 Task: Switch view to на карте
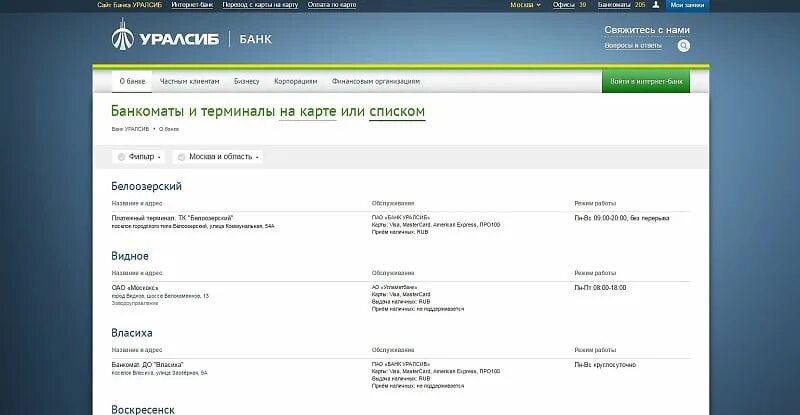(308, 111)
